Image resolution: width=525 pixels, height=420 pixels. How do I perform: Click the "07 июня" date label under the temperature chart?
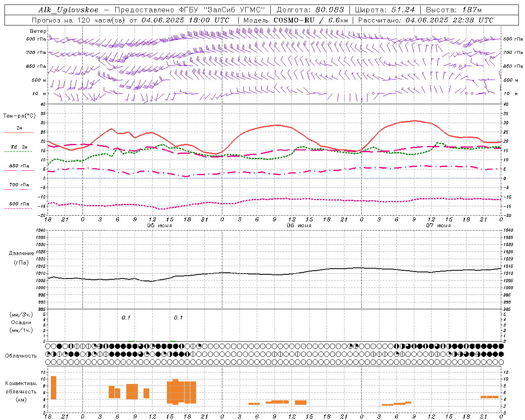tap(438, 226)
